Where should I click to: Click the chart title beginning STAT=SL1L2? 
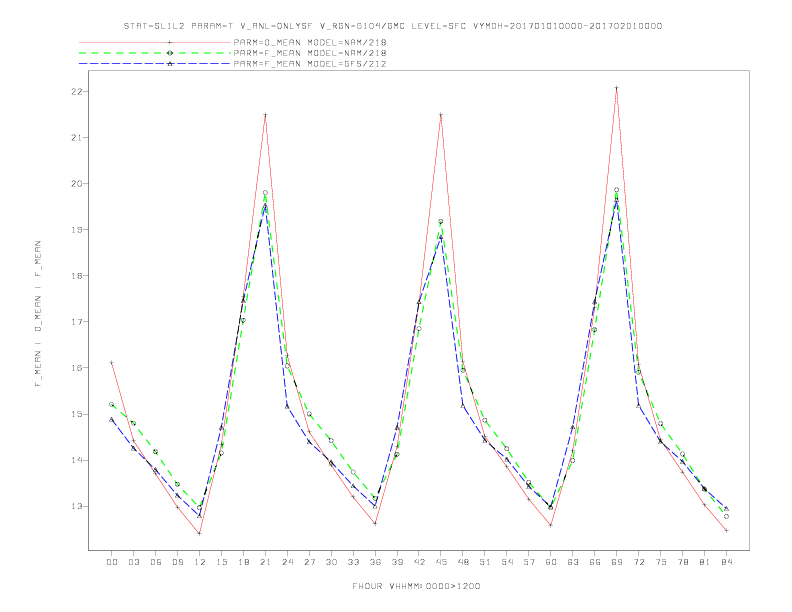(x=393, y=26)
